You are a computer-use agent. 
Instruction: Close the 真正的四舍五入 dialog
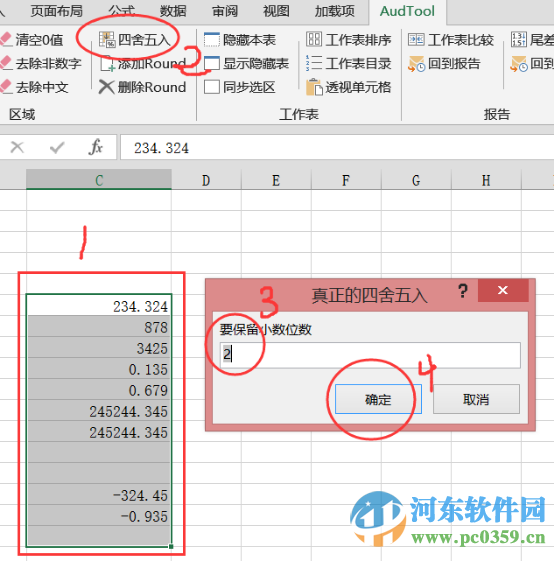503,290
